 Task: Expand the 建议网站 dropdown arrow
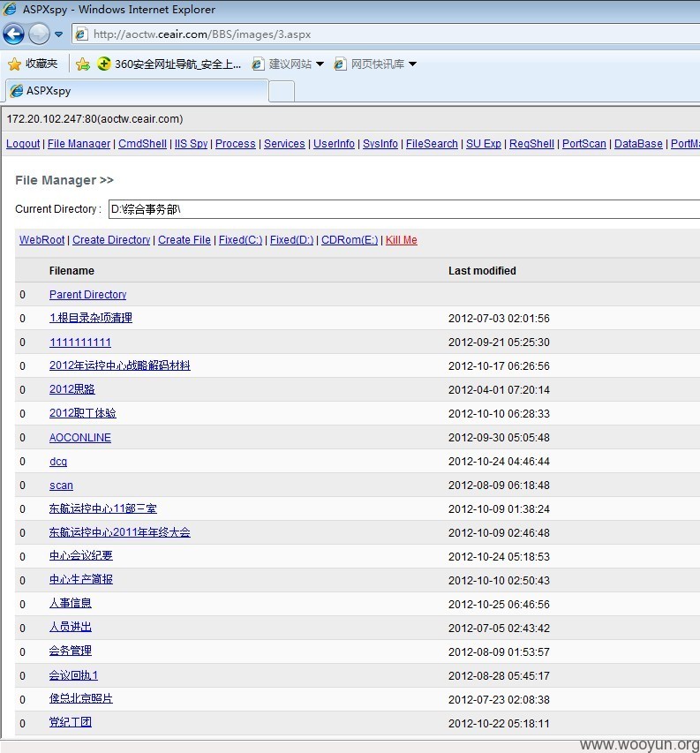coord(320,64)
